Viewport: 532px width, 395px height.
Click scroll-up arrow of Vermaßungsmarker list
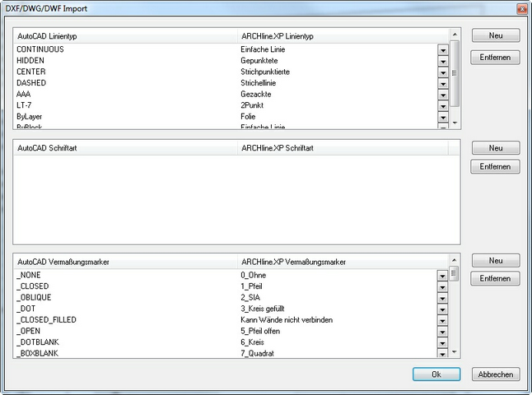pos(454,260)
